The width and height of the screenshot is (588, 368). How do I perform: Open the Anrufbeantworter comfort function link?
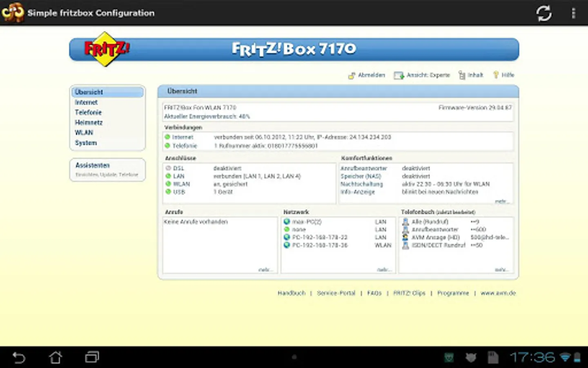click(x=364, y=168)
